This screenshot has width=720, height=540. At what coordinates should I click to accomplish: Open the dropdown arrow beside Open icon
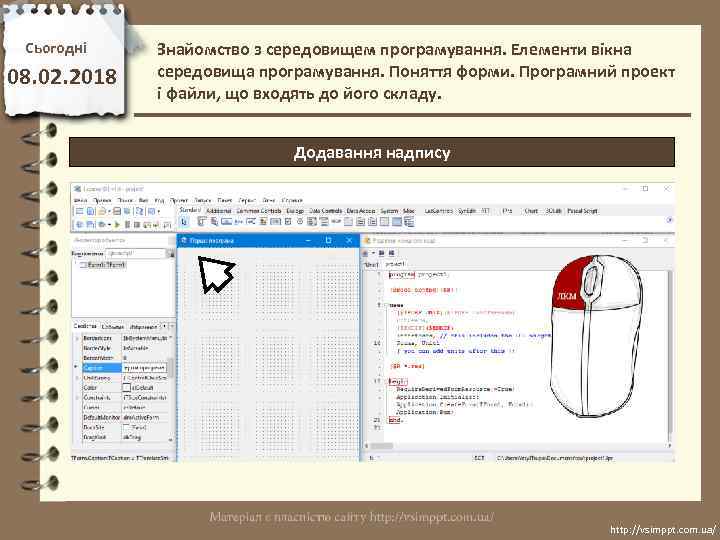pos(109,212)
